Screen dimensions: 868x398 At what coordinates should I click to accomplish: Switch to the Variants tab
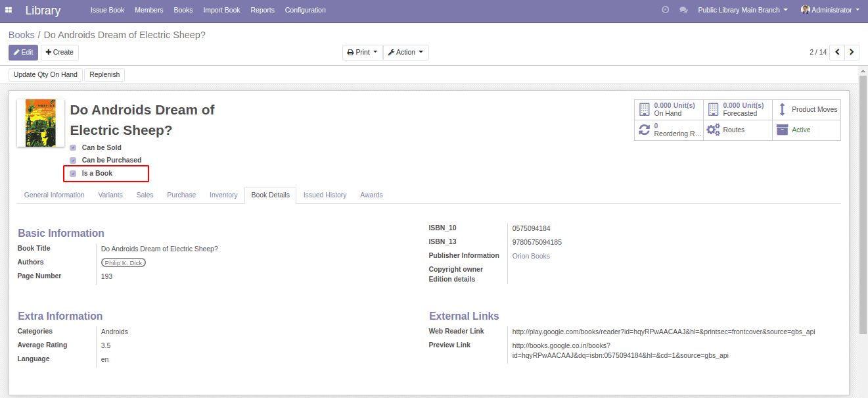(x=110, y=195)
